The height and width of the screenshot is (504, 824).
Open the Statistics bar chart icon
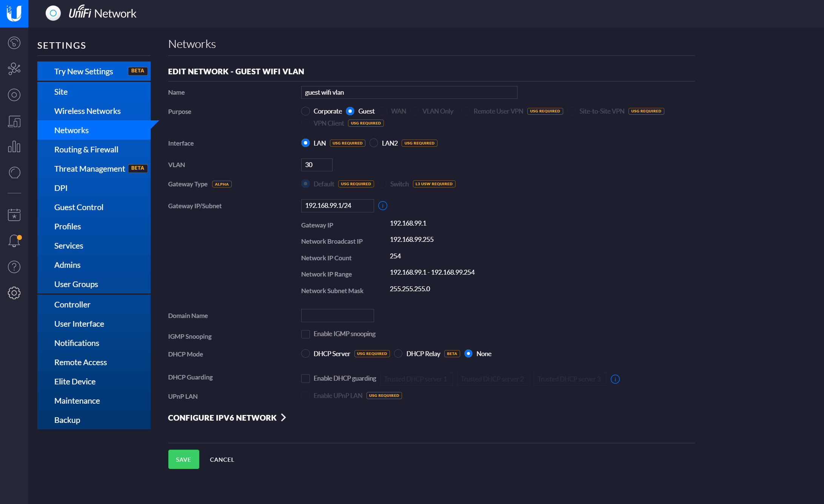pos(14,147)
